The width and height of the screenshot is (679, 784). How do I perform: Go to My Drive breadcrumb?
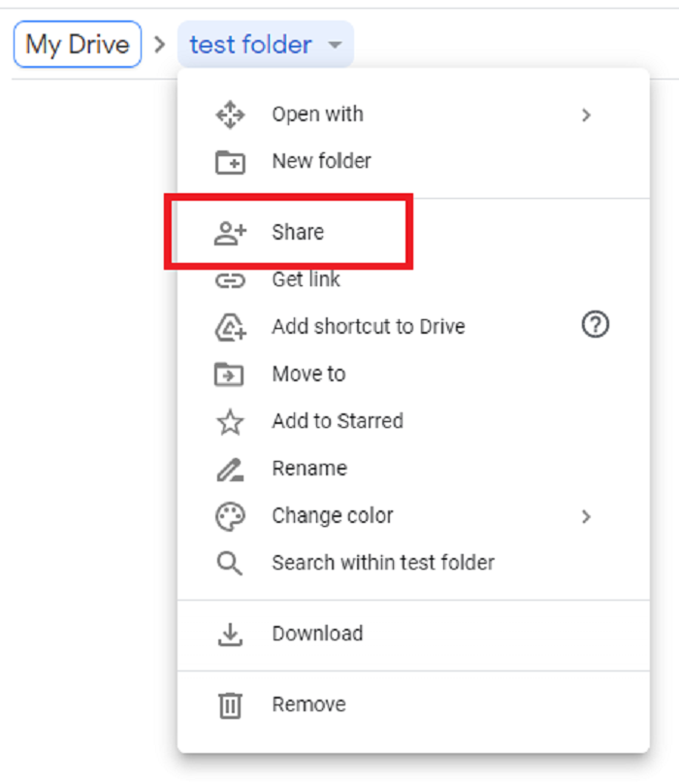(78, 45)
